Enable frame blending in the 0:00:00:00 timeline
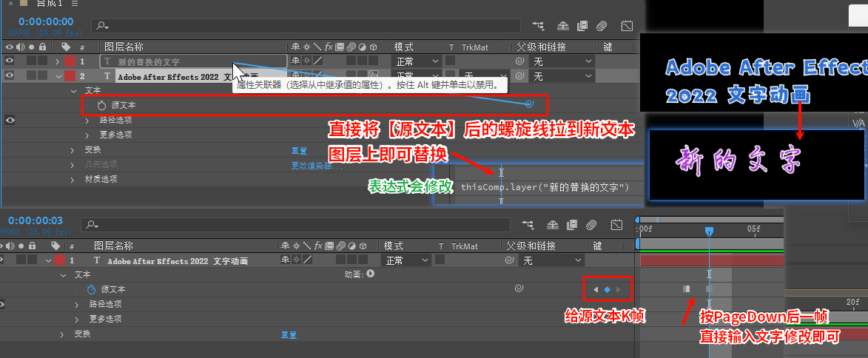Image resolution: width=868 pixels, height=358 pixels. pyautogui.click(x=582, y=25)
